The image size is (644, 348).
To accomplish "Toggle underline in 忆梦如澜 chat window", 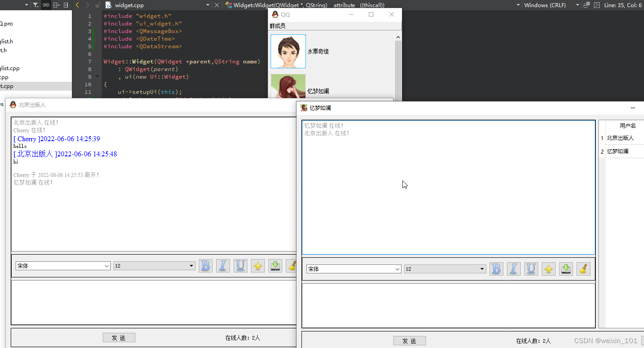I will (x=531, y=269).
